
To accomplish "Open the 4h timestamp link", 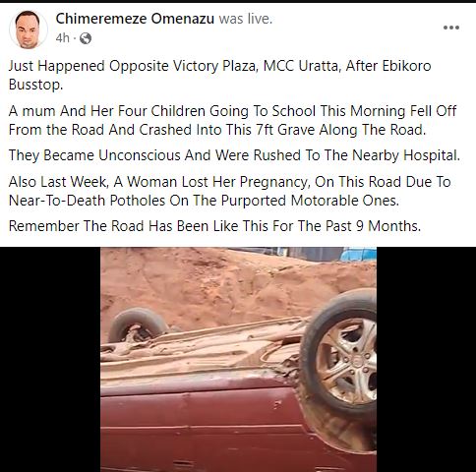I will [62, 38].
